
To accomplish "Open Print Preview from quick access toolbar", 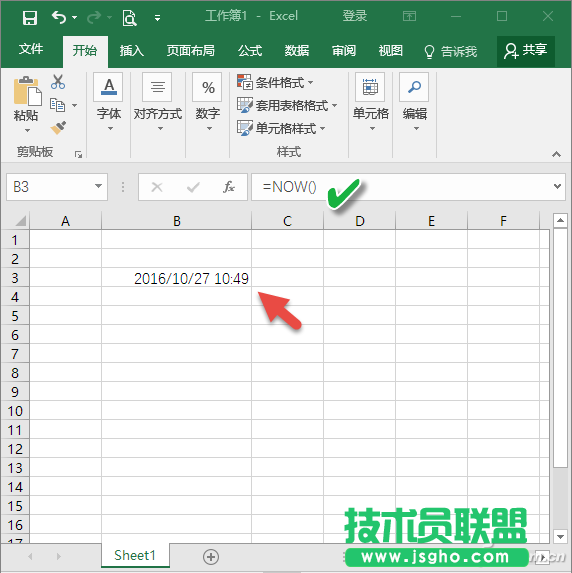I will pyautogui.click(x=129, y=18).
